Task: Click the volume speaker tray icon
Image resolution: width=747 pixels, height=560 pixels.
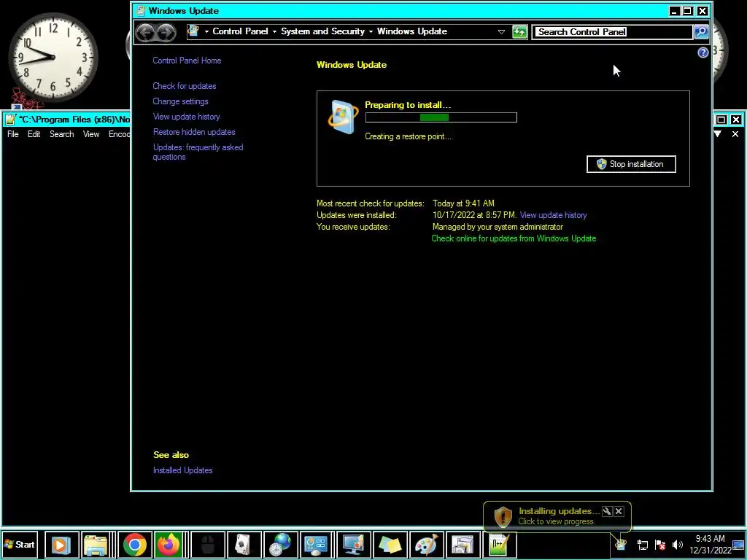Action: coord(678,545)
